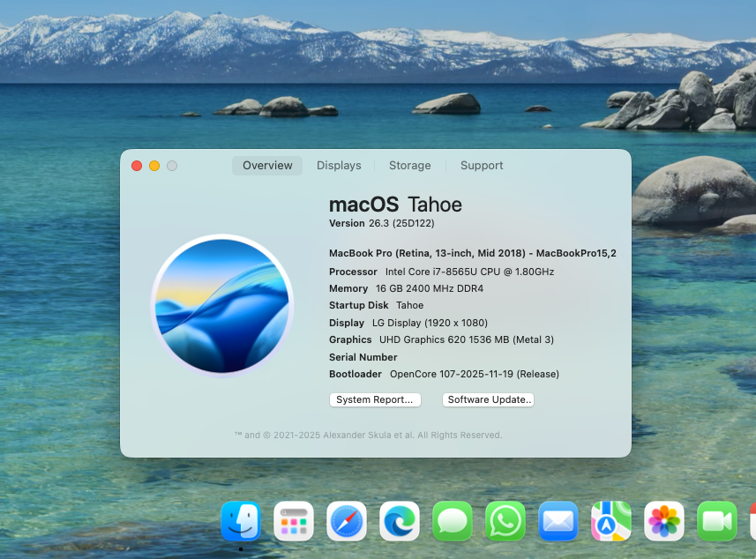Click Intel Core i7-8565U CPU processor value

(x=469, y=272)
